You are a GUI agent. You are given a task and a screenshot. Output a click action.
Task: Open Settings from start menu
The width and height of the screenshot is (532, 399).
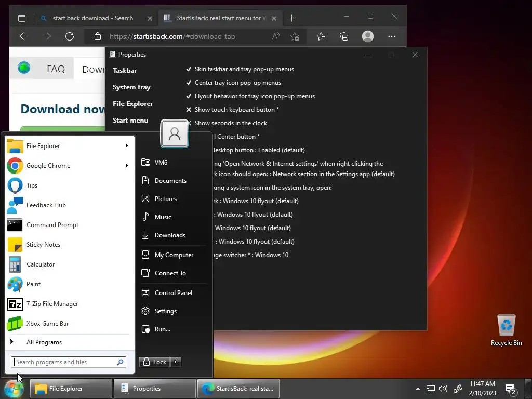tap(173, 311)
